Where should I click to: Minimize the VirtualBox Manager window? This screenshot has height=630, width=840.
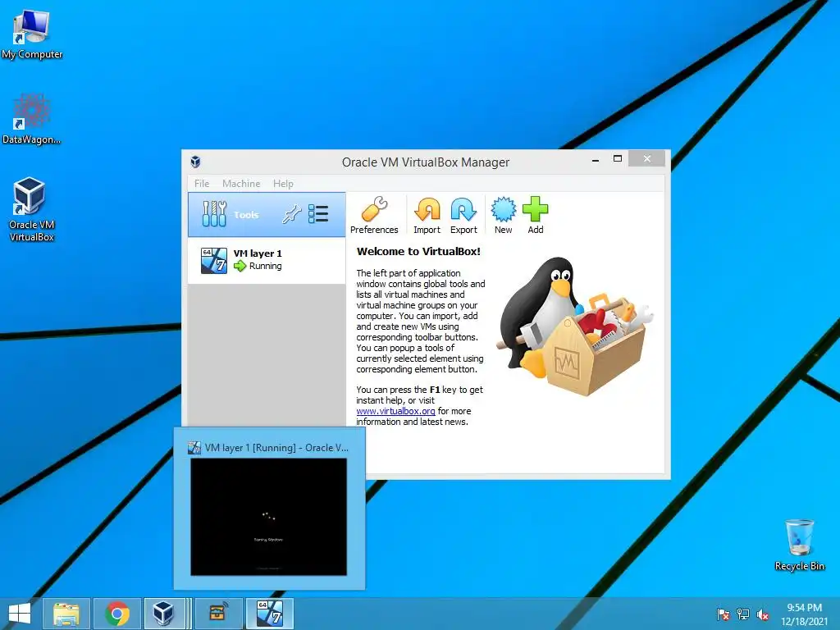point(596,160)
